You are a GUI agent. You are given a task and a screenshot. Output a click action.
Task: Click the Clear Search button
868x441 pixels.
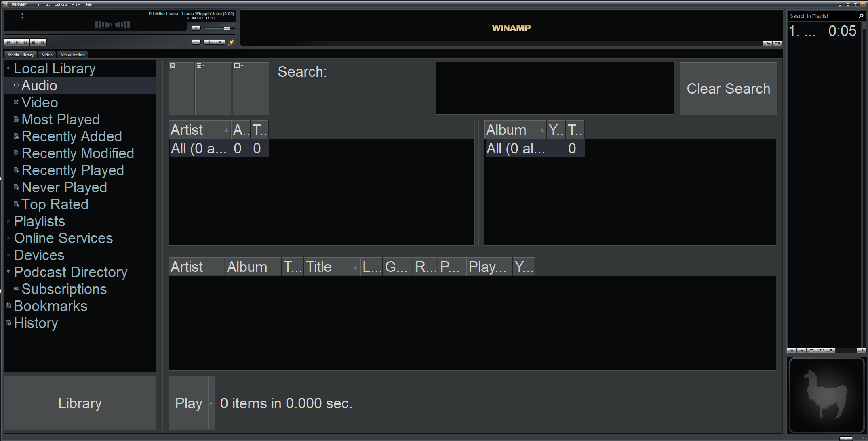click(x=728, y=88)
